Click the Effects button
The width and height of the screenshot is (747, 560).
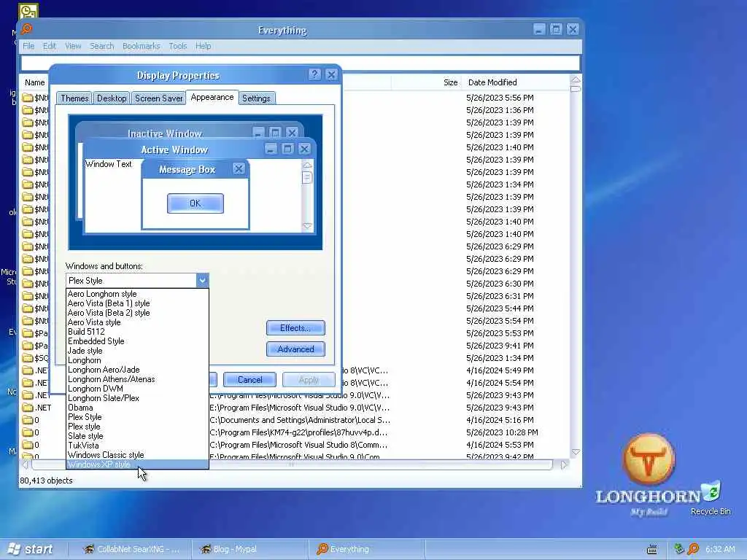point(295,328)
